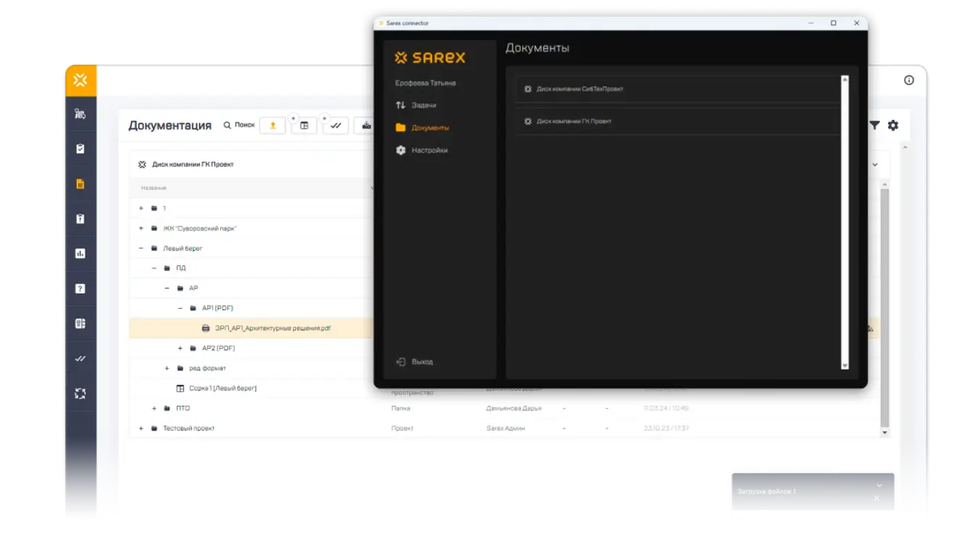Open the gear settings icon beside the filter
The image size is (980, 548).
click(893, 125)
